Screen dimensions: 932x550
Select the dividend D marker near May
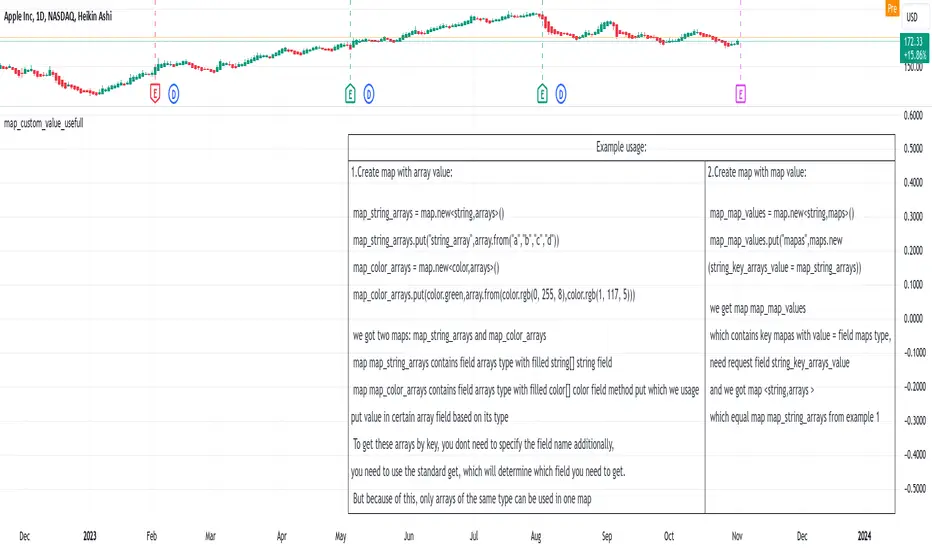369,94
